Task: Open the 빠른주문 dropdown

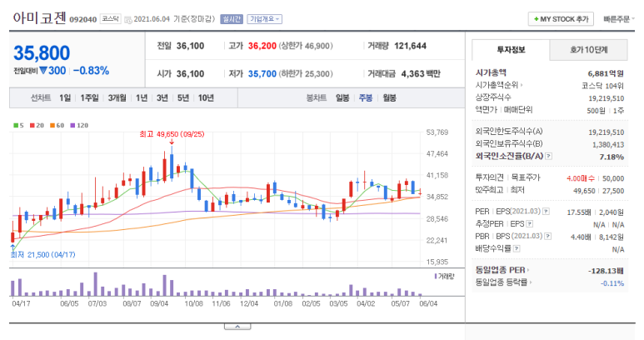Action: pyautogui.click(x=618, y=19)
